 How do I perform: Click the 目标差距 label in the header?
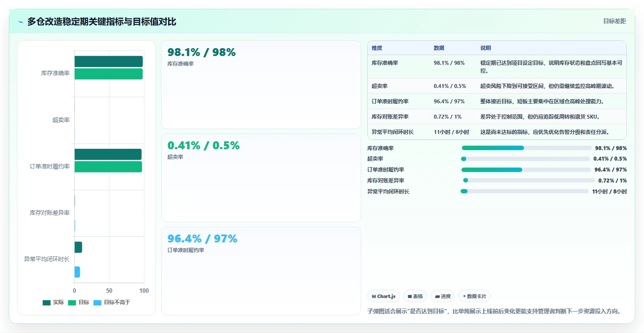[614, 21]
